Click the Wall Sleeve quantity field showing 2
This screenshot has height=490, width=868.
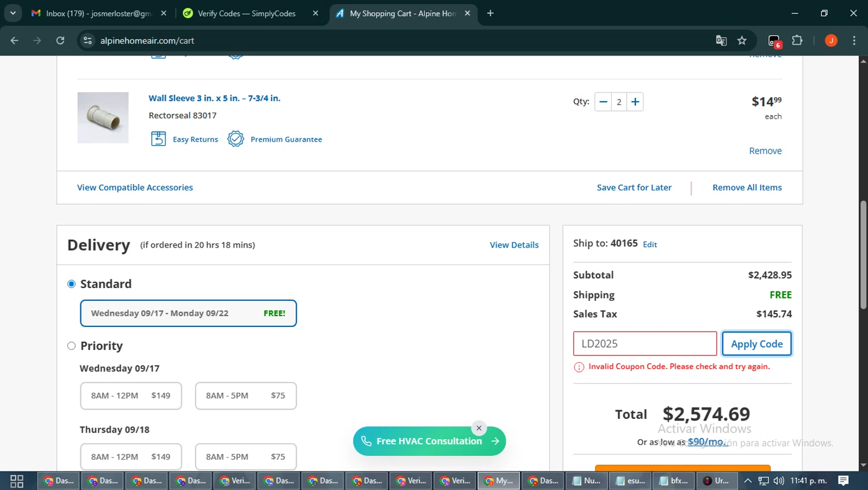click(619, 102)
